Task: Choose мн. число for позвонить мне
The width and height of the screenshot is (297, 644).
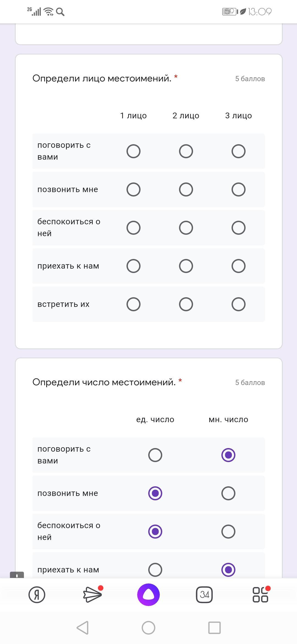Action: pos(228,493)
